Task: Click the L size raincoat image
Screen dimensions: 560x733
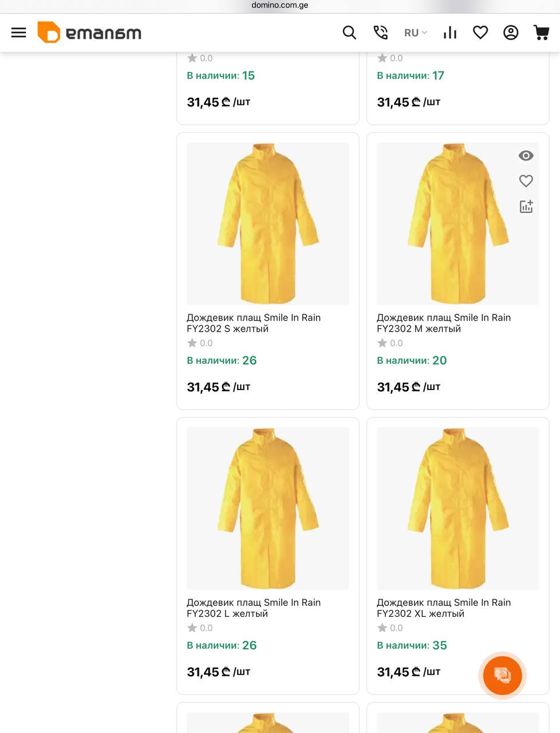Action: tap(267, 508)
